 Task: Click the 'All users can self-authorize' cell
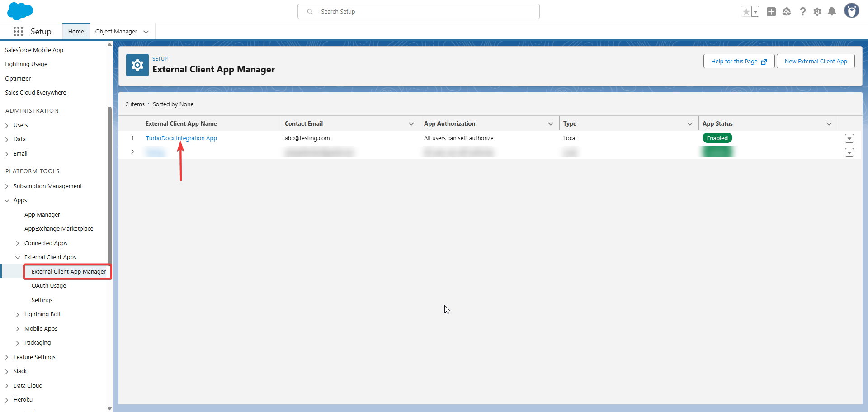[x=459, y=138]
